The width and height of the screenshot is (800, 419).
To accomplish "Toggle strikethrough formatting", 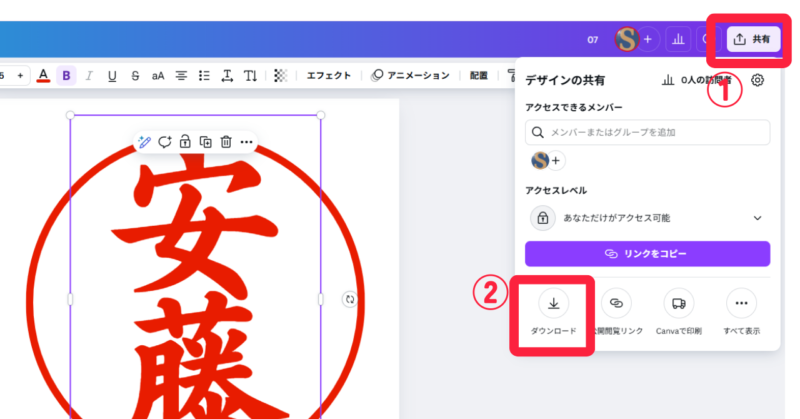I will point(135,76).
